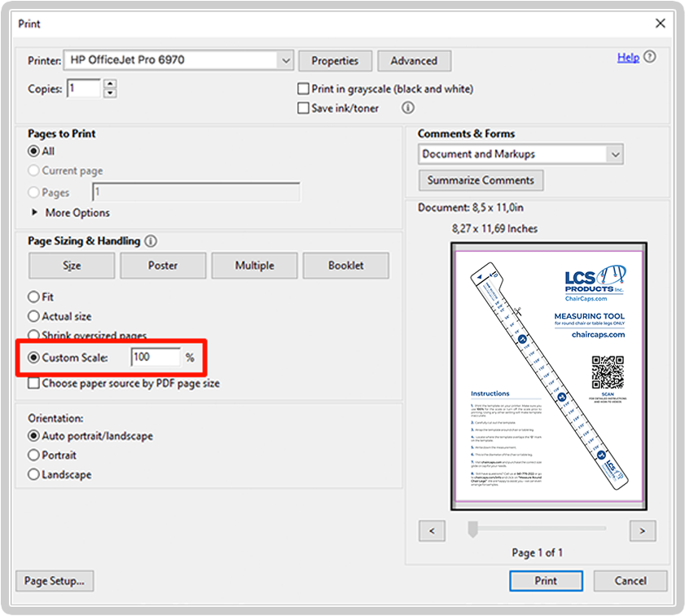Switch to the Size sizing tab
This screenshot has width=685, height=616.
[72, 265]
